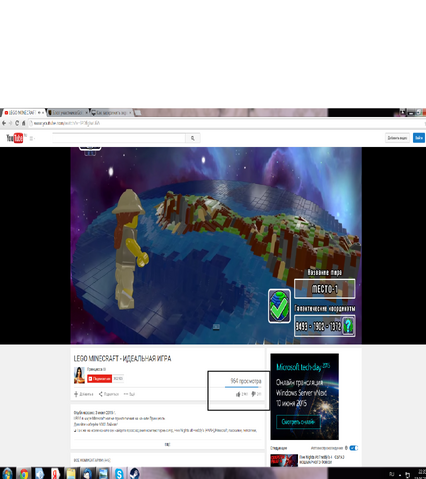Screen dimensions: 426x479
Task: Click the Add to button below video
Action: click(84, 394)
